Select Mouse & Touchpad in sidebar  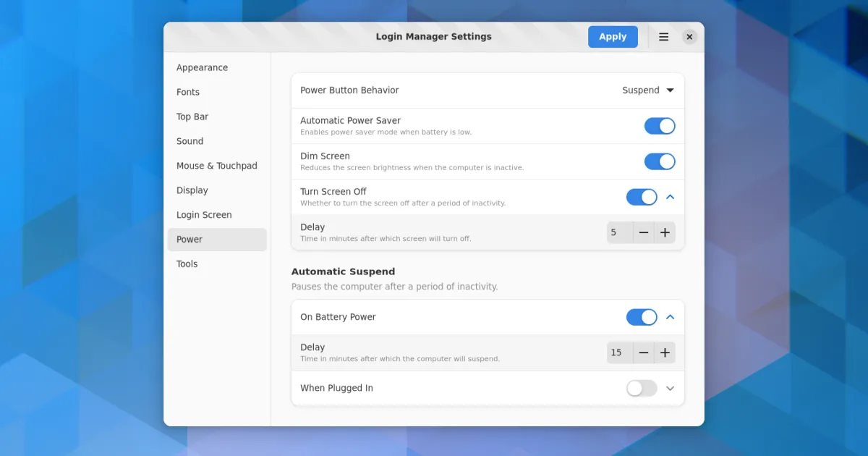click(216, 166)
